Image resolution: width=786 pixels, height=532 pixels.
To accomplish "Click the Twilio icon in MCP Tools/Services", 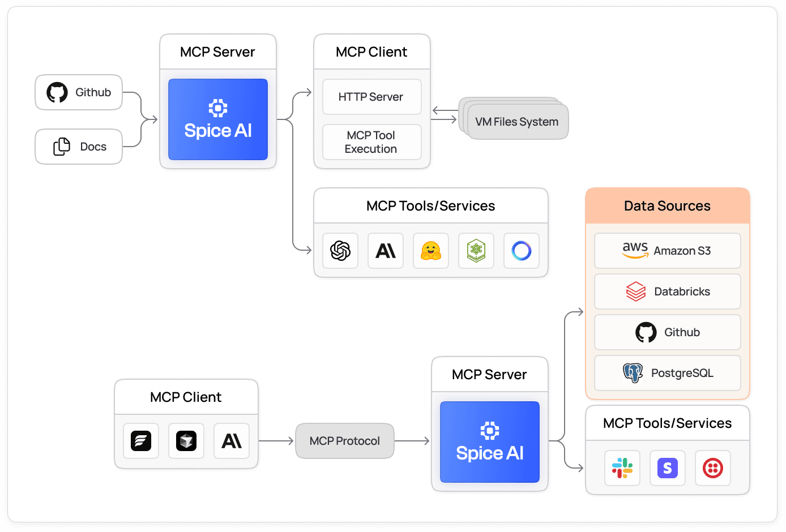I will pos(713,468).
